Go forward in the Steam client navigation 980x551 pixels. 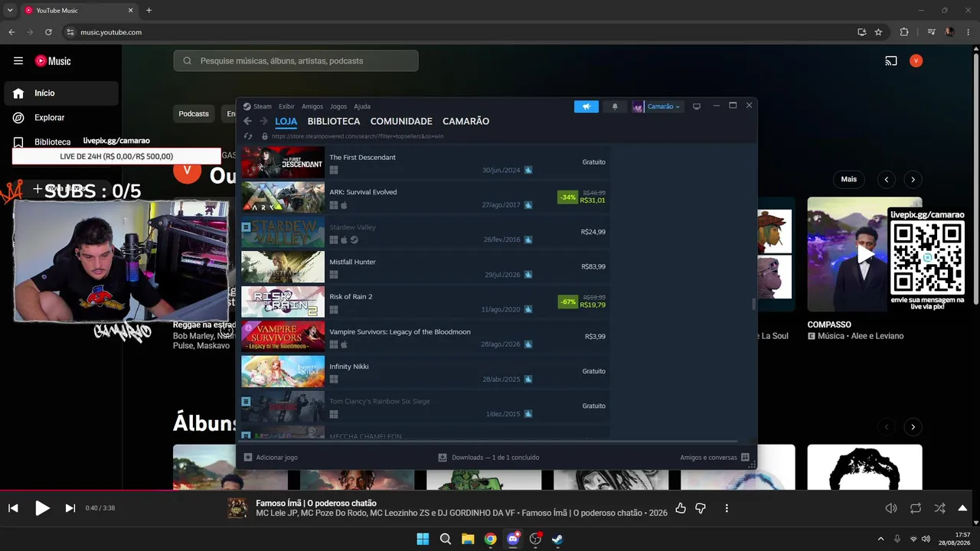[x=263, y=121]
